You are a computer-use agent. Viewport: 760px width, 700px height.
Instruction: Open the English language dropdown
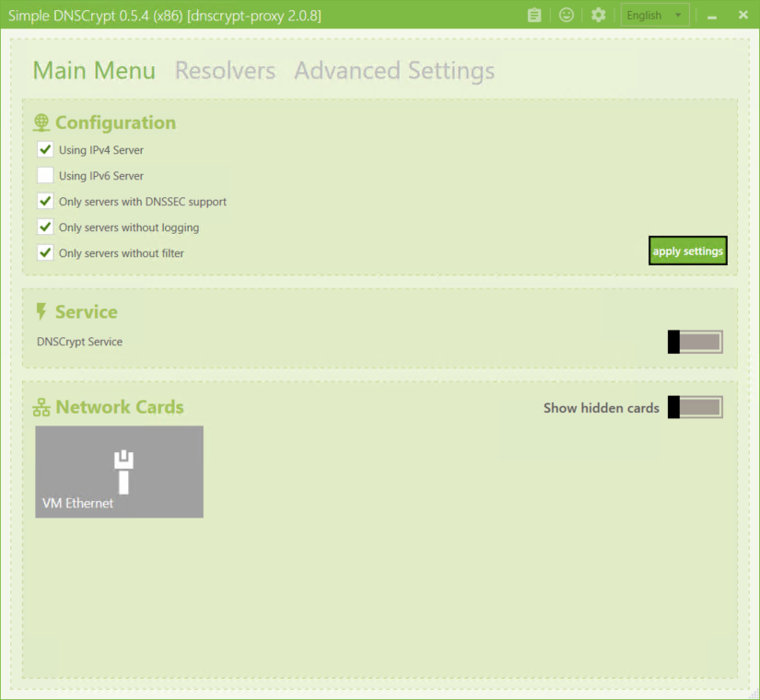tap(654, 15)
